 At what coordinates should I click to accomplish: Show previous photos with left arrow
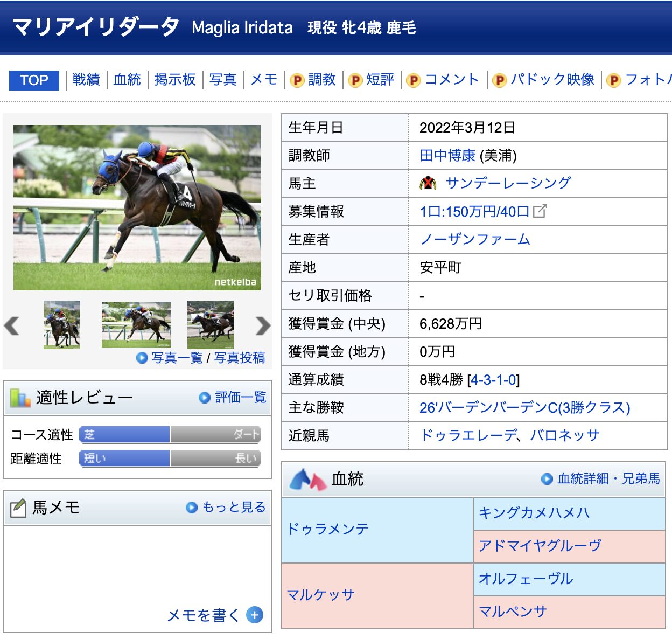tap(12, 326)
